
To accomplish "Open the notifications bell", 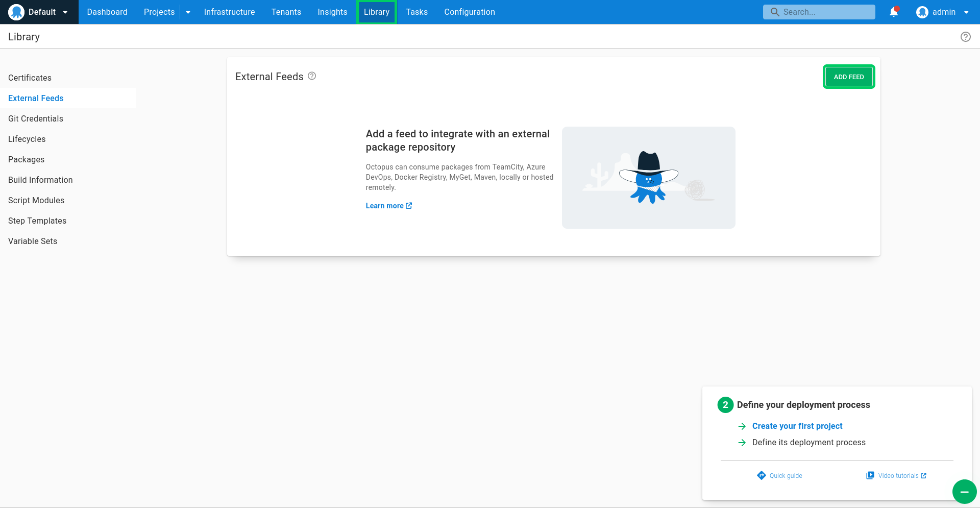I will (x=894, y=12).
